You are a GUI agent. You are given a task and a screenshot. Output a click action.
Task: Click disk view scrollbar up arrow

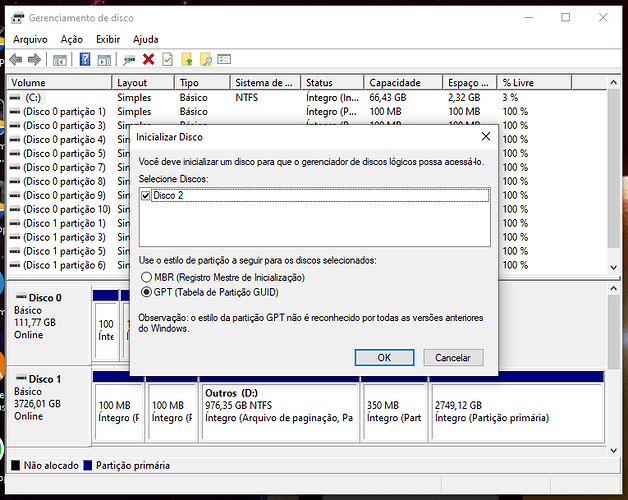[614, 288]
